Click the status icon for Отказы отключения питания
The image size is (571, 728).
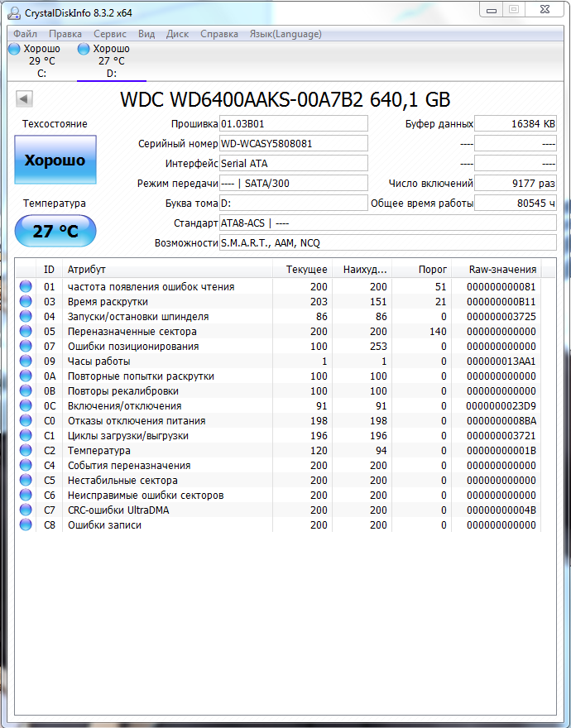26,420
